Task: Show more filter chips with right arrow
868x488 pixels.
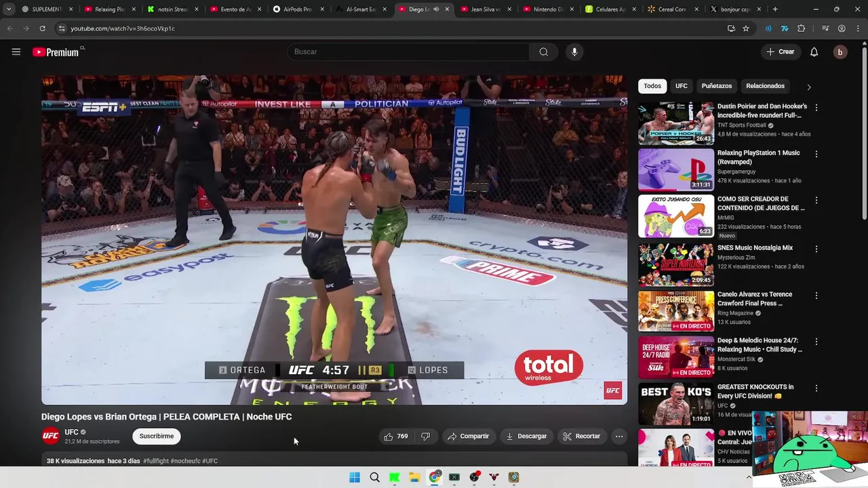Action: (808, 87)
